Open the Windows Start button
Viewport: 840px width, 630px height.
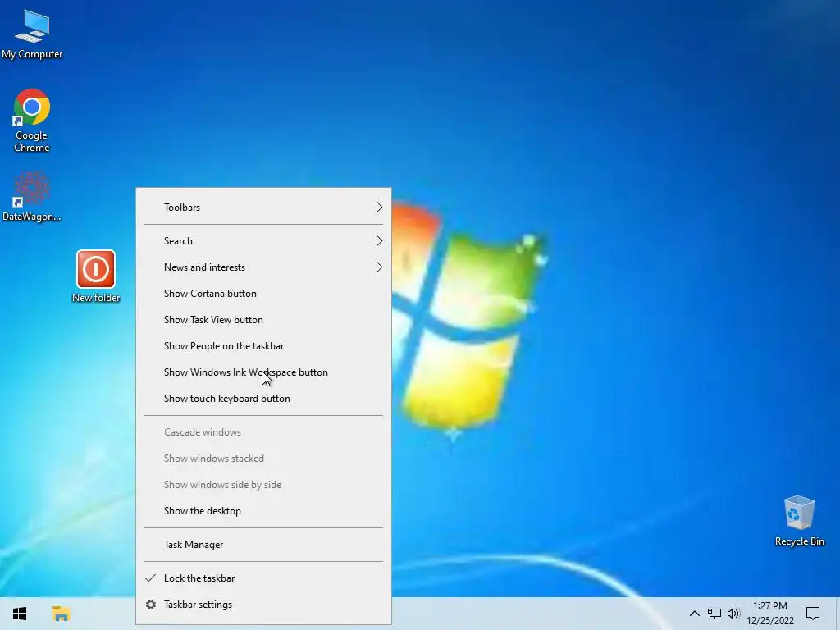click(20, 614)
